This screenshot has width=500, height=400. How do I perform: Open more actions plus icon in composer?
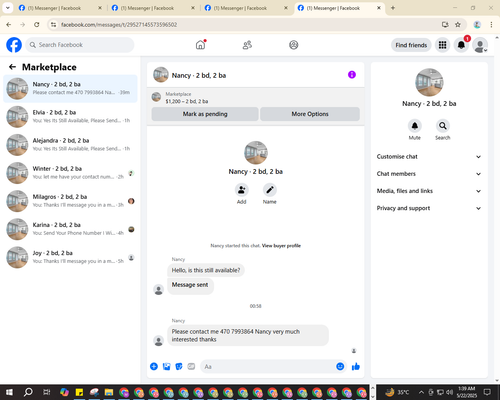coord(154,367)
